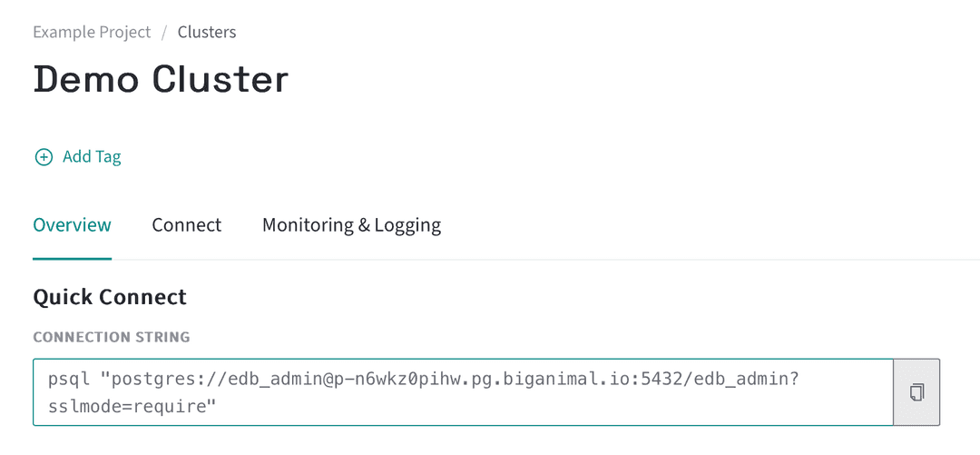The height and width of the screenshot is (455, 980).
Task: Go to the Example Project breadcrumb
Action: point(92,32)
